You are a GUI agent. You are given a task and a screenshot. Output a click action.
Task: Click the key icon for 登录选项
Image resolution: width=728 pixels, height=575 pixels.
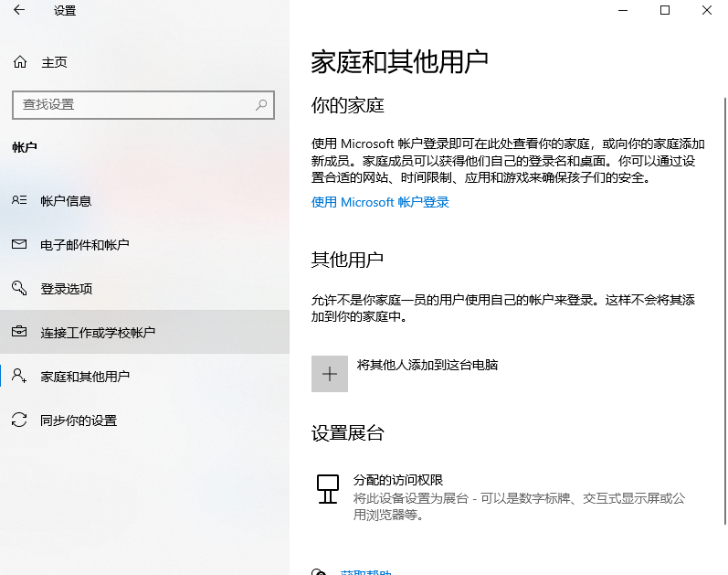click(x=19, y=289)
